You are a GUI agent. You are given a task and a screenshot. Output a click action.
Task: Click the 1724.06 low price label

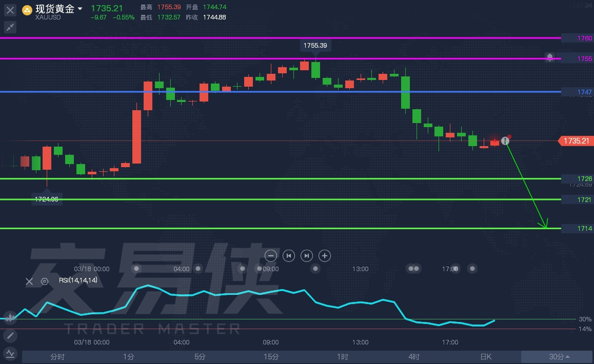point(47,199)
